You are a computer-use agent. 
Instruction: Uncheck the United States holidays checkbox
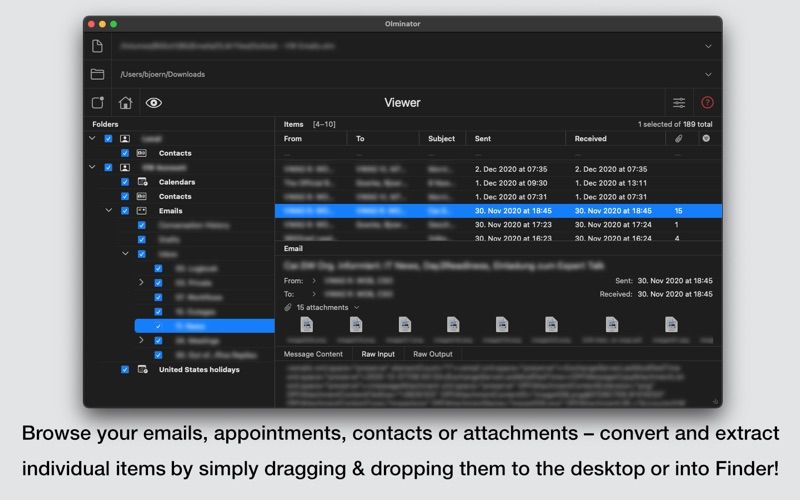click(125, 369)
